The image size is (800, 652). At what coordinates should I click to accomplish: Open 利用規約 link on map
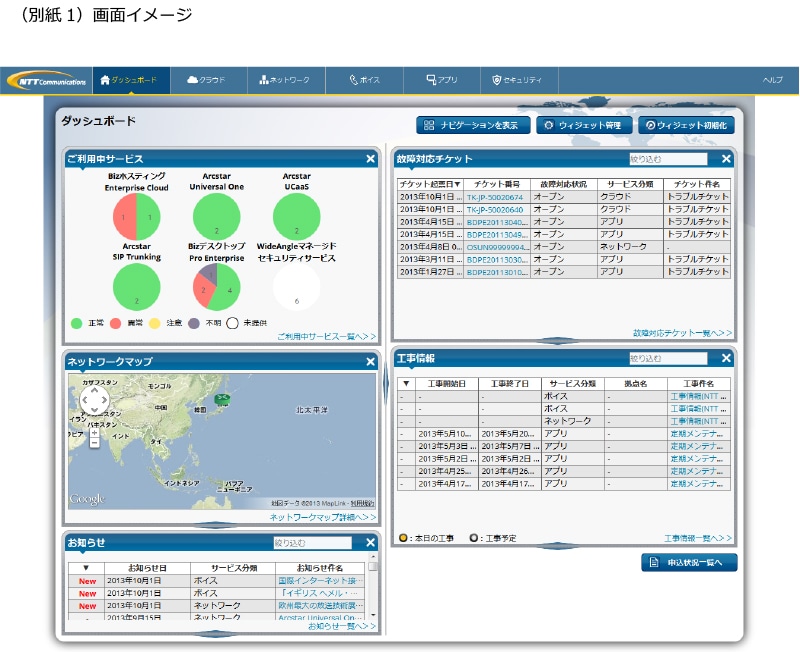(x=362, y=503)
